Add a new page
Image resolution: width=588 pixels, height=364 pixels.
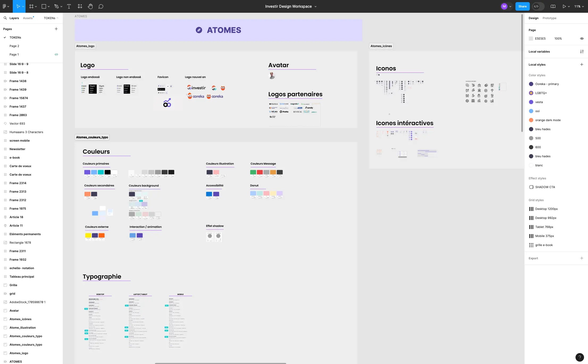point(56,29)
